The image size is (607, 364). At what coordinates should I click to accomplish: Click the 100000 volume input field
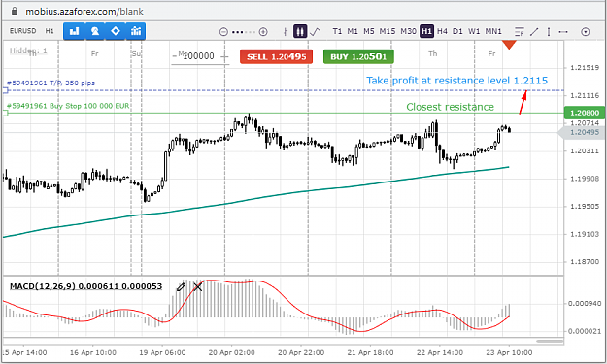198,56
